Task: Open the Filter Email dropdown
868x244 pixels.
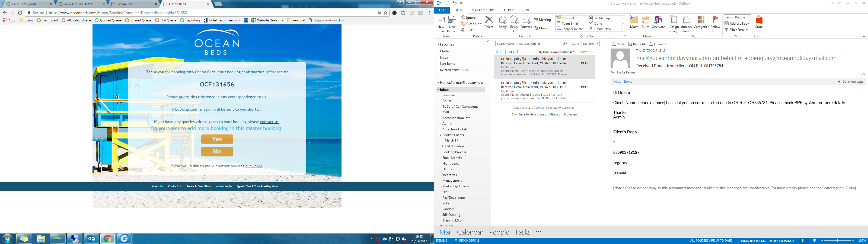Action: 736,30
